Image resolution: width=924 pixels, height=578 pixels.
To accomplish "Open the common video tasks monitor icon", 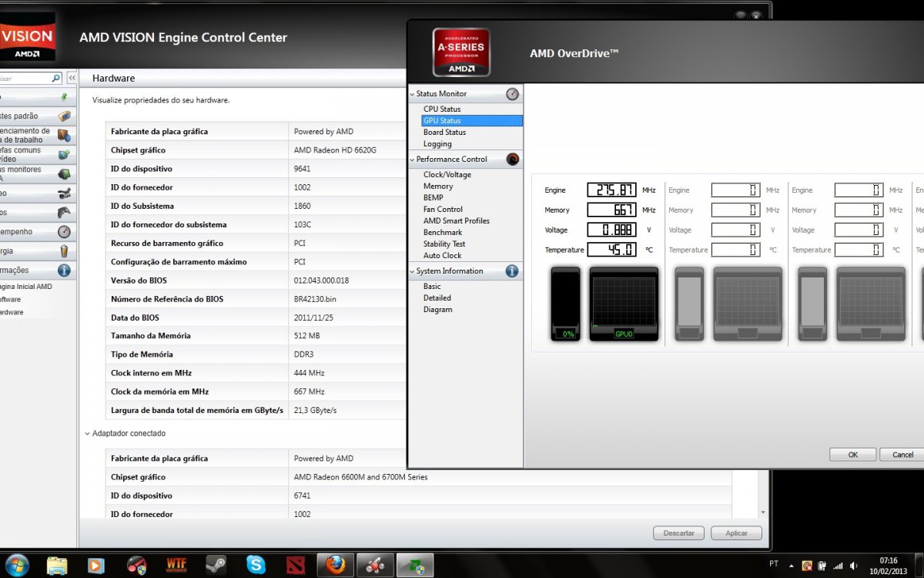I will [64, 155].
